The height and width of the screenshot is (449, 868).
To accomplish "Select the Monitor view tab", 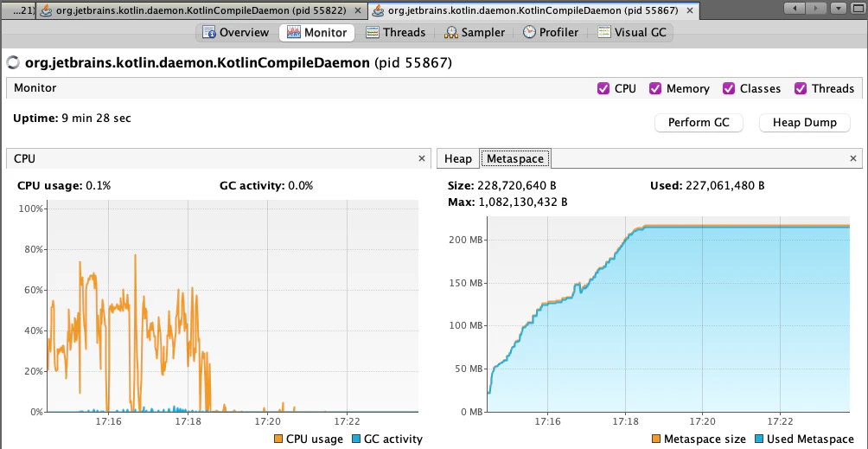I will [x=316, y=33].
